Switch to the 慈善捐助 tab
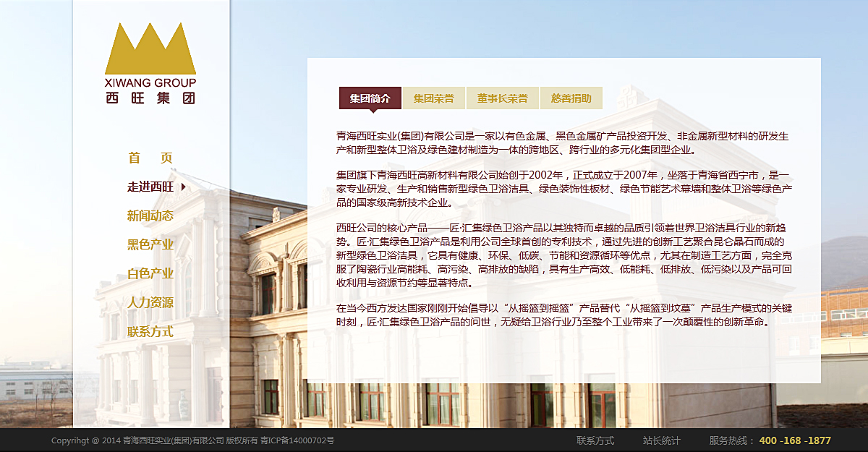868x452 pixels. [x=571, y=98]
